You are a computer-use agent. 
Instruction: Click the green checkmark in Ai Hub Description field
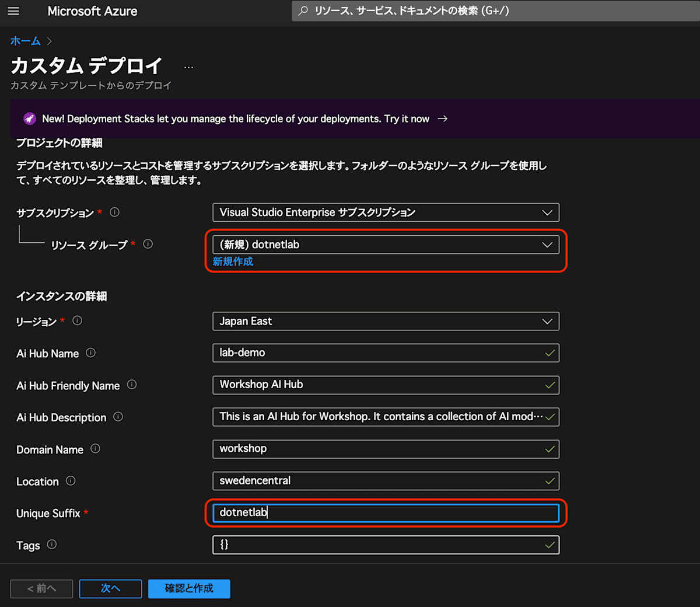click(549, 417)
